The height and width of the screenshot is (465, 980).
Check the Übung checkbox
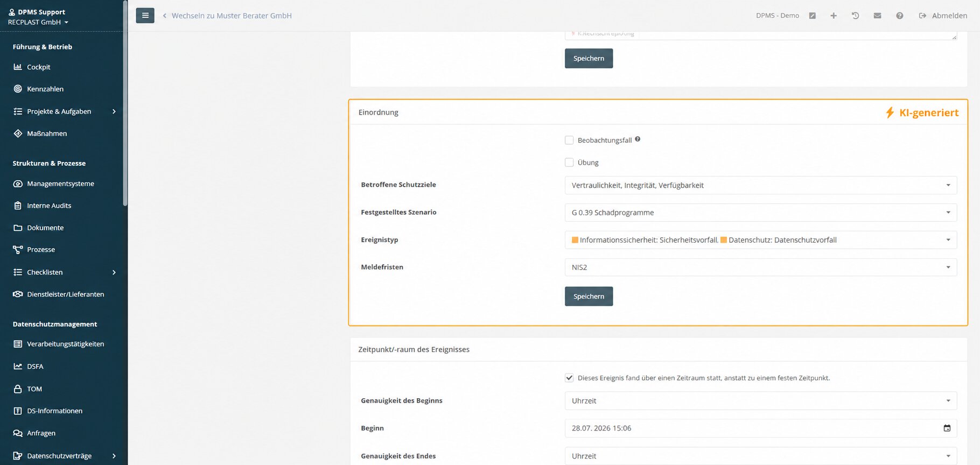point(569,162)
